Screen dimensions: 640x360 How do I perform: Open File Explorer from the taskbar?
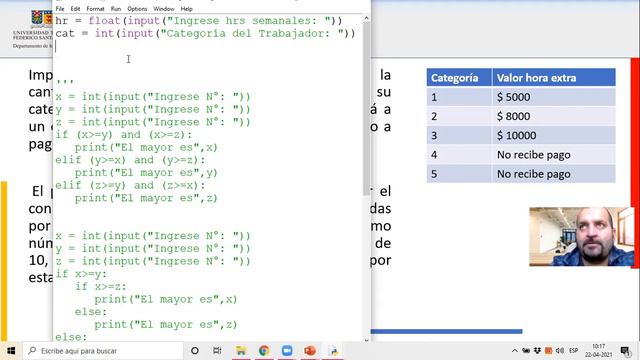point(241,351)
